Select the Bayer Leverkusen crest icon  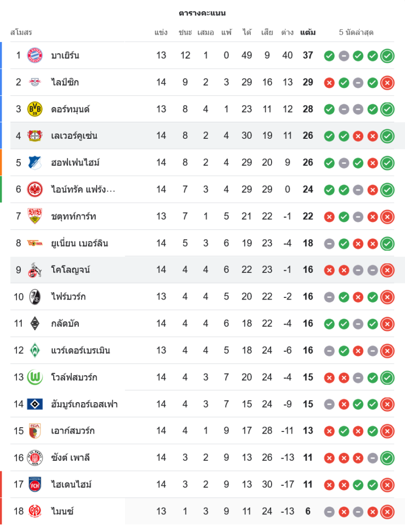tap(35, 136)
